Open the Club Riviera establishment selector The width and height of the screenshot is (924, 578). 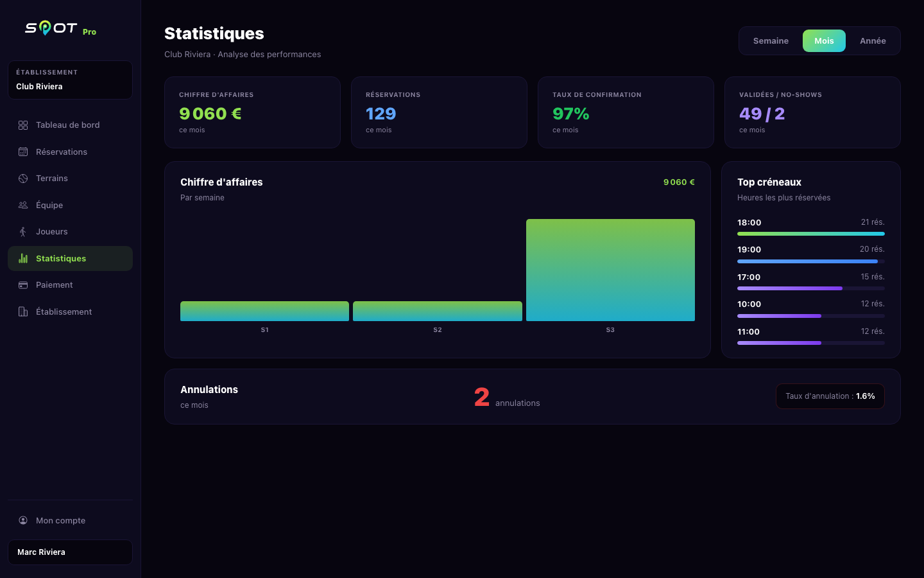(x=70, y=80)
